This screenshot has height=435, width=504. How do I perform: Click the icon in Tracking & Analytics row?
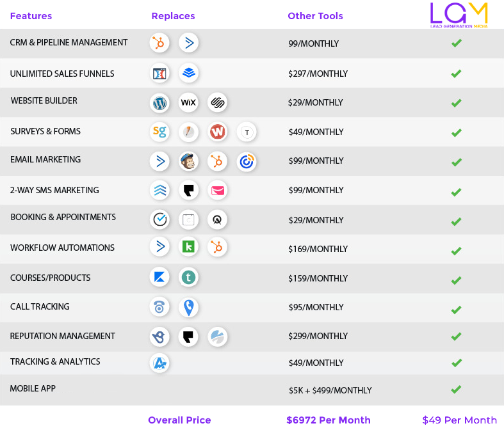(x=159, y=363)
